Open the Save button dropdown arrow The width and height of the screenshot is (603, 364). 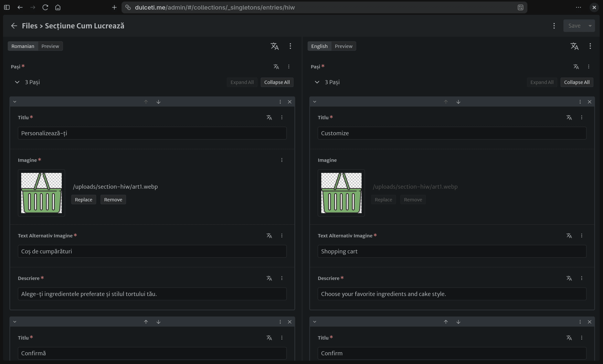(590, 26)
